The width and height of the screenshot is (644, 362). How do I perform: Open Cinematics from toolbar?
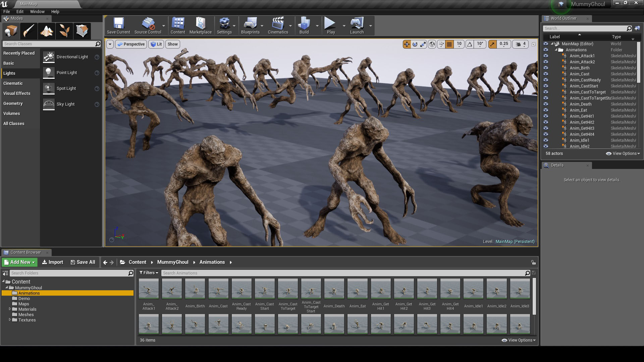coord(278,26)
